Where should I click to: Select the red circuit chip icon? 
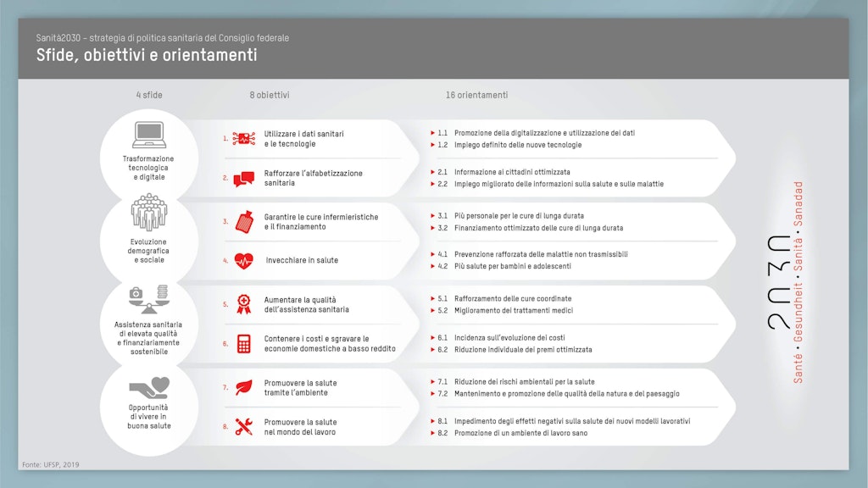244,138
